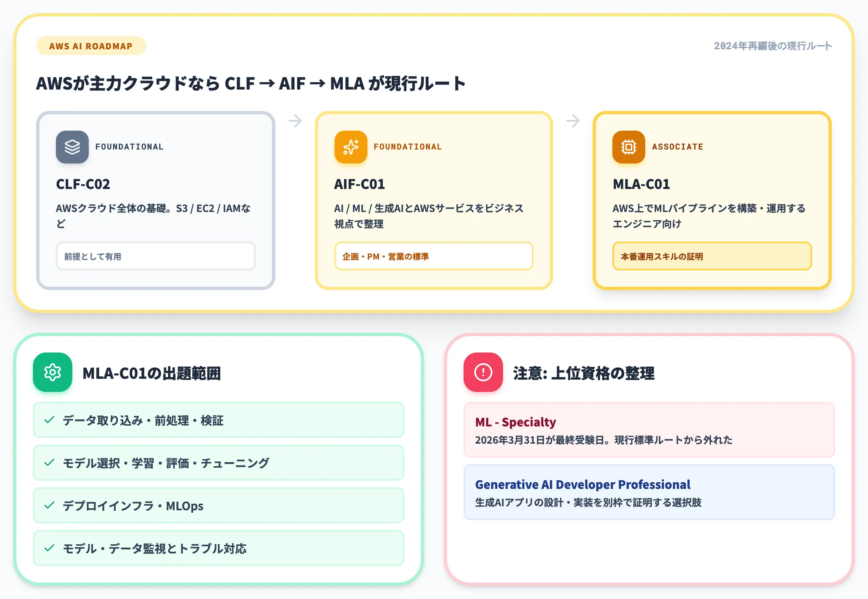Click the 生成AIアプリの設計・実装 description
Image resolution: width=868 pixels, height=599 pixels.
588,502
